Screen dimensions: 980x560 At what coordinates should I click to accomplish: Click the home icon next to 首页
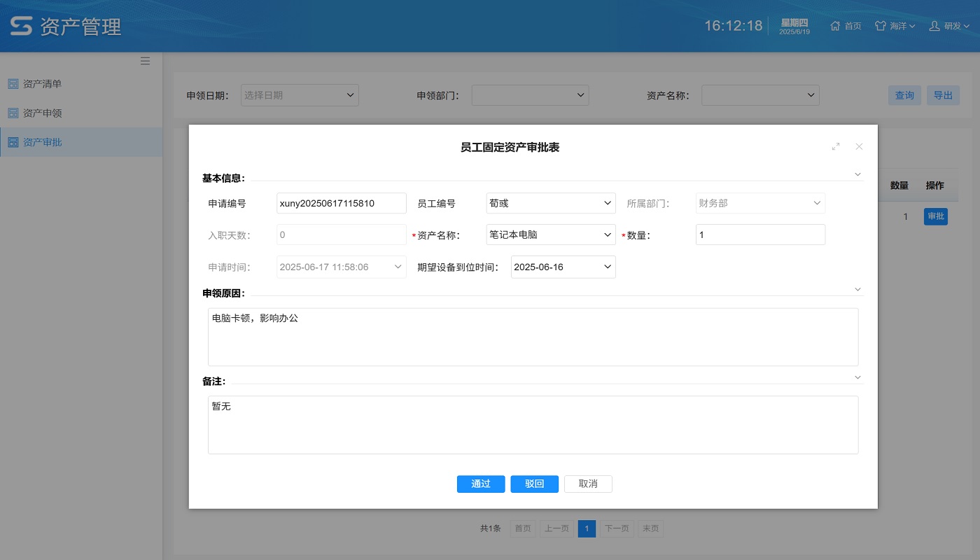coord(834,25)
